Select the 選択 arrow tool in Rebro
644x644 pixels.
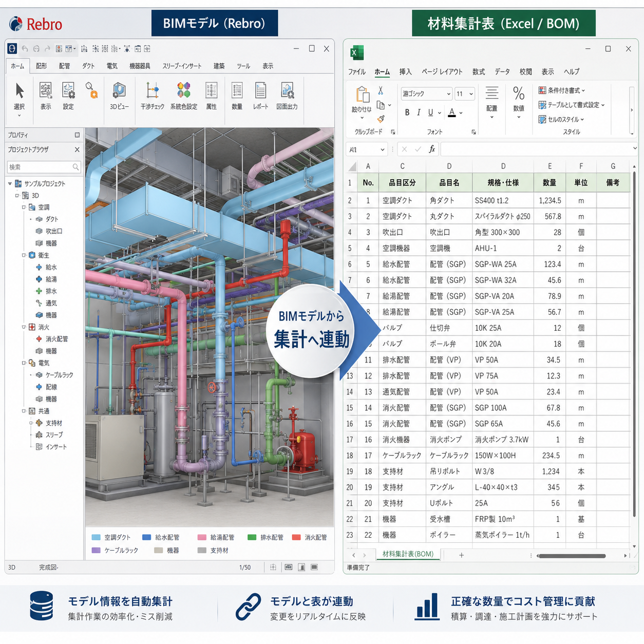[x=20, y=96]
